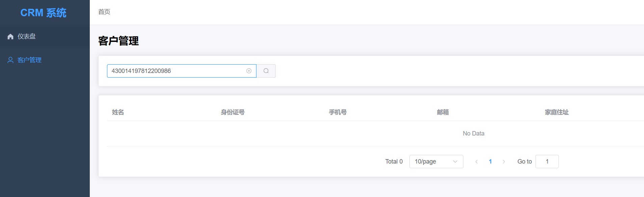
Task: Click the Total 0 count text
Action: point(394,162)
